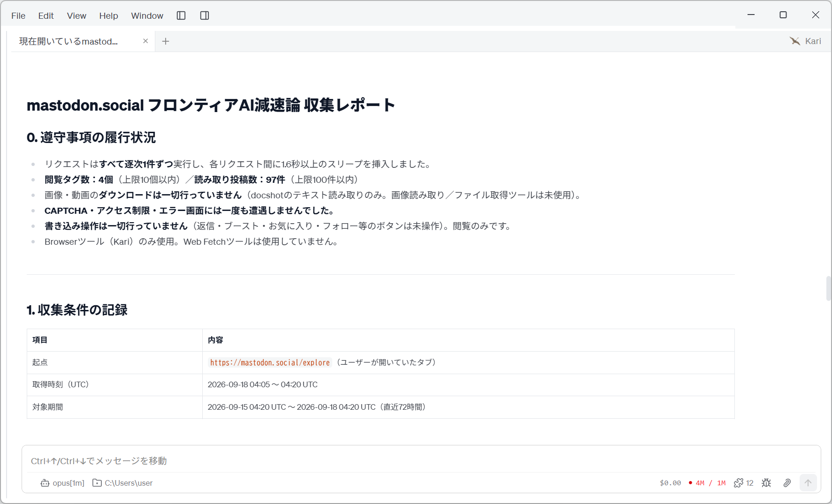This screenshot has height=504, width=832.
Task: Open the Window menu
Action: point(147,15)
